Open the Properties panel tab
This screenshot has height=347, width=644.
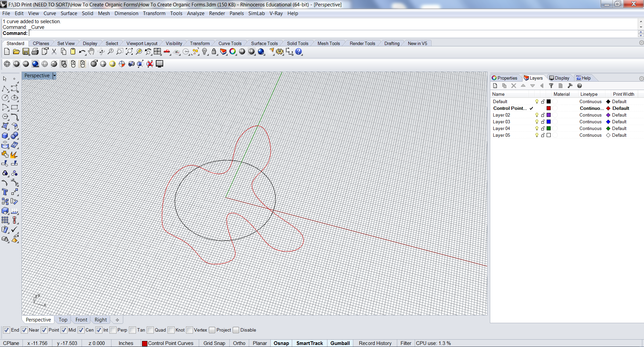point(505,78)
